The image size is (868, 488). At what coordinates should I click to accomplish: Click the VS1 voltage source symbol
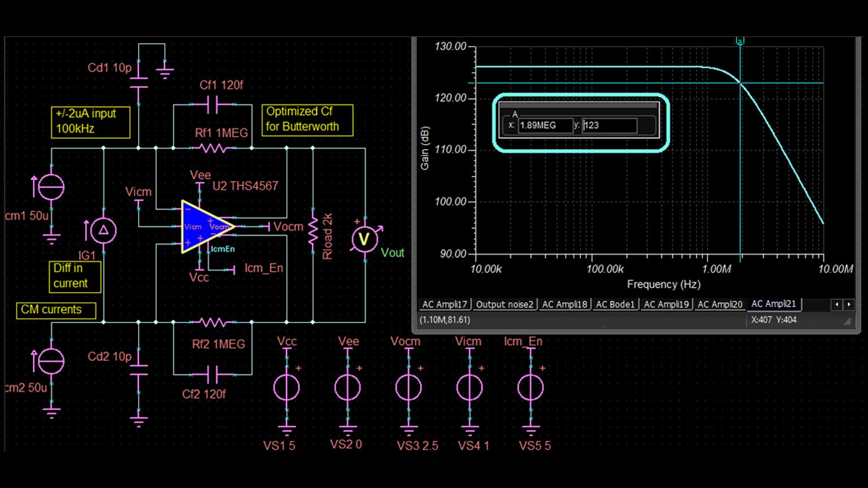coord(287,387)
